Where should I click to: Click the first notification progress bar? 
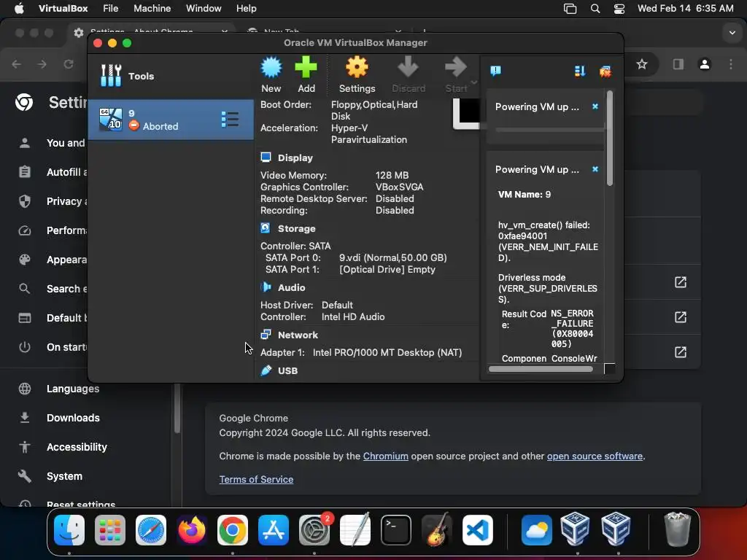pos(549,129)
